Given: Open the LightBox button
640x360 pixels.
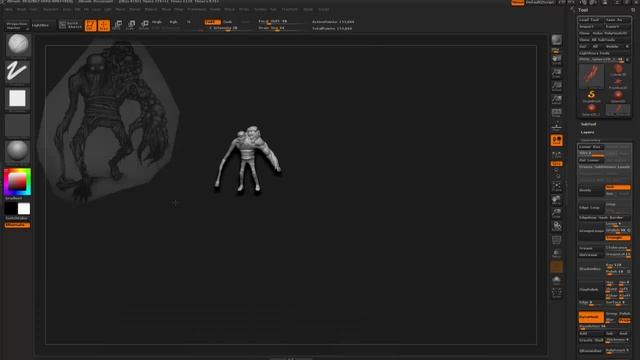Looking at the screenshot, I should 43,25.
